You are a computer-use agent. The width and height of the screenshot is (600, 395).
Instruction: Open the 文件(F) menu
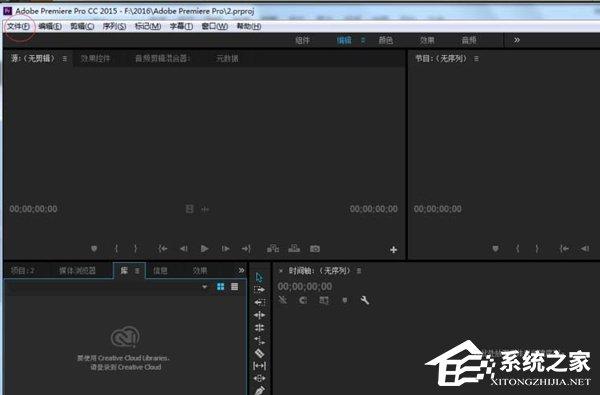(x=18, y=26)
